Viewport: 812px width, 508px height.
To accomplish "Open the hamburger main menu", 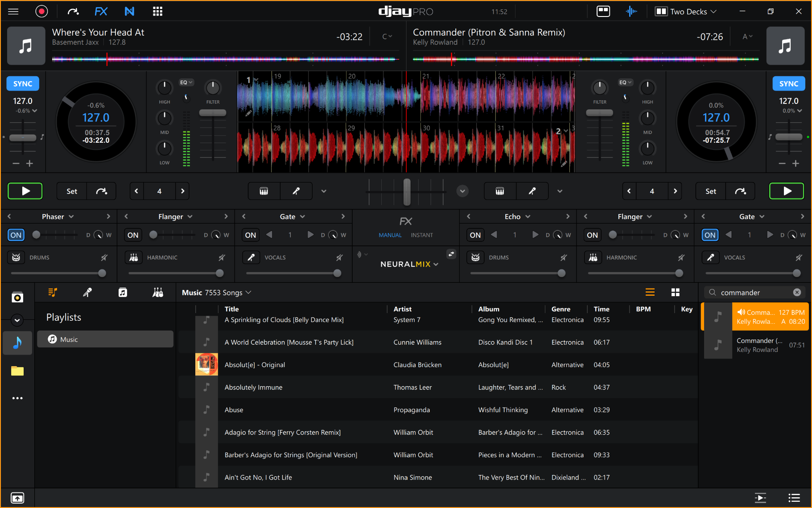I will (13, 12).
